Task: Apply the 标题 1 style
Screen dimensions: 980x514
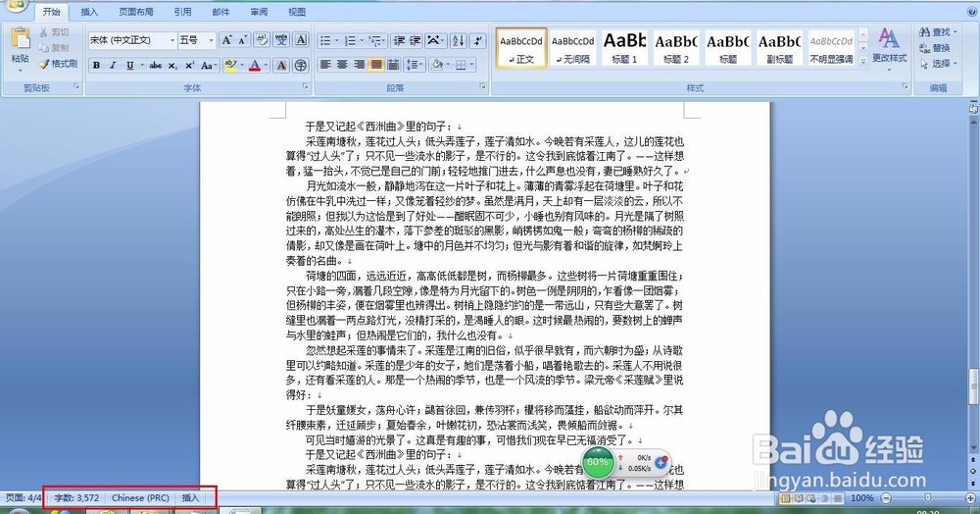Action: 624,47
